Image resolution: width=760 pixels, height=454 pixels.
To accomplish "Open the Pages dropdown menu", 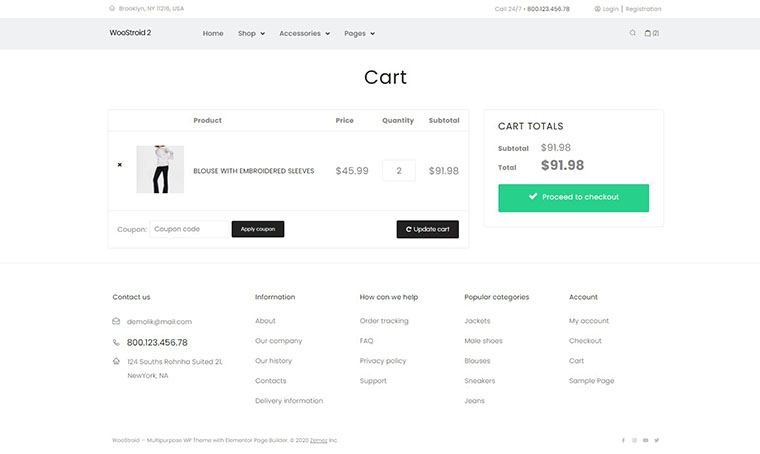I will 359,33.
